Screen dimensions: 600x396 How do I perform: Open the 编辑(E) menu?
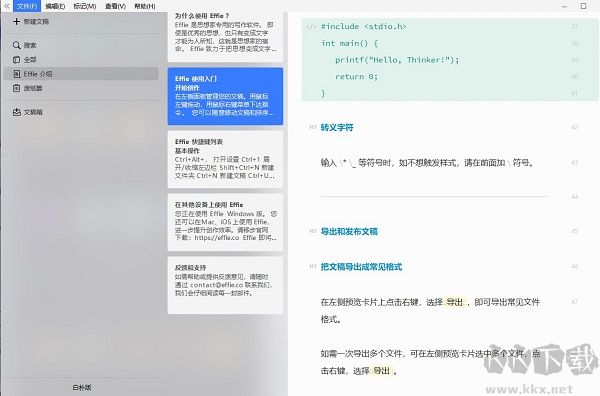tap(55, 6)
